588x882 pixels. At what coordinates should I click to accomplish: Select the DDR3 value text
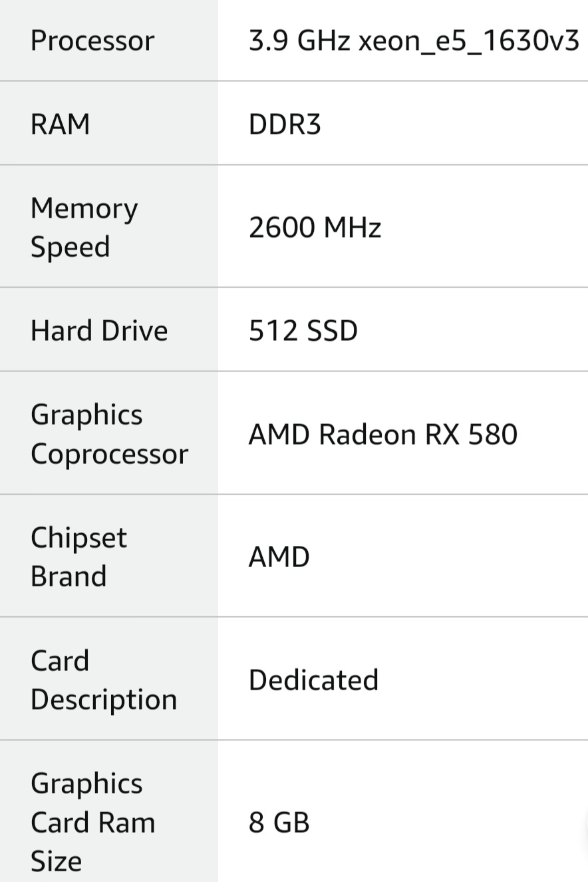pyautogui.click(x=285, y=124)
